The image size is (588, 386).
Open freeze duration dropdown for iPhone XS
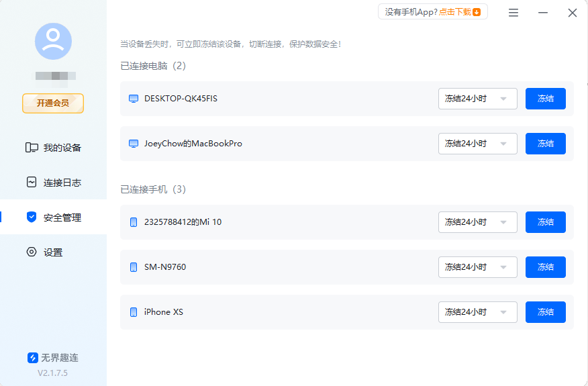pos(478,312)
